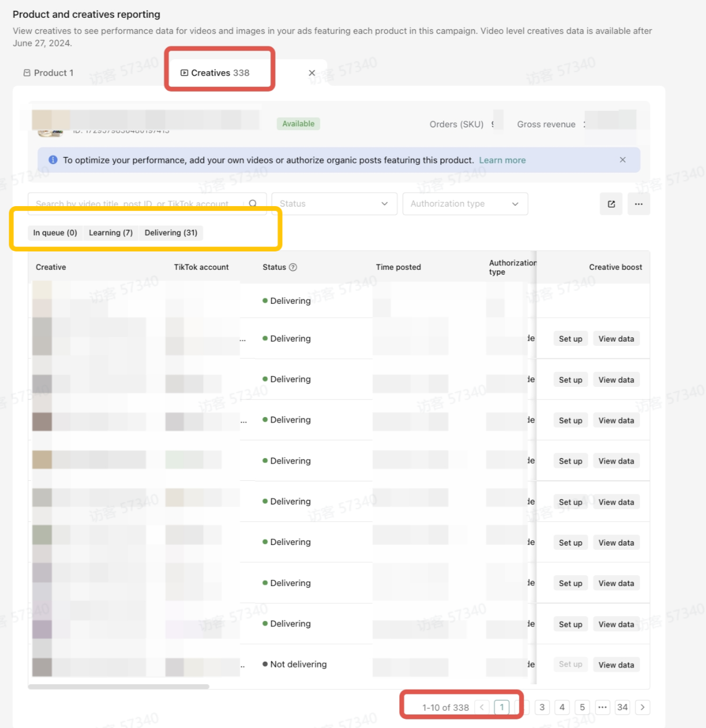Click the Creative column header
Viewport: 706px width, 728px height.
coord(51,267)
